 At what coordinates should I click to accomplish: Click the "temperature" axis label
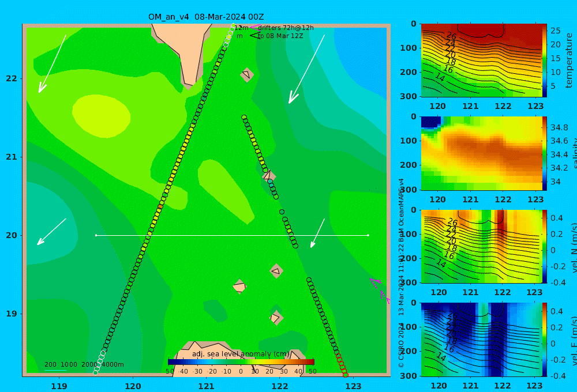click(x=569, y=61)
